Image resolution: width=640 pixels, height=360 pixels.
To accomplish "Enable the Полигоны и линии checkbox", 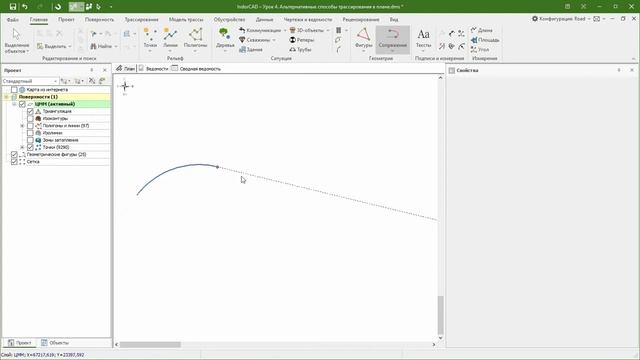I will coord(30,126).
